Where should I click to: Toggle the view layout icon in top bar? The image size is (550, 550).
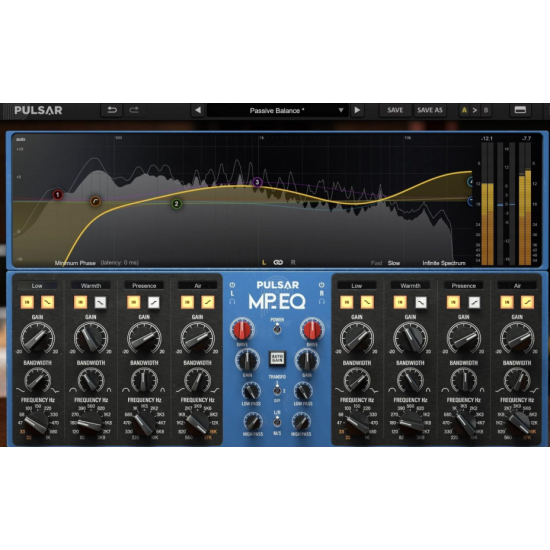pos(520,110)
